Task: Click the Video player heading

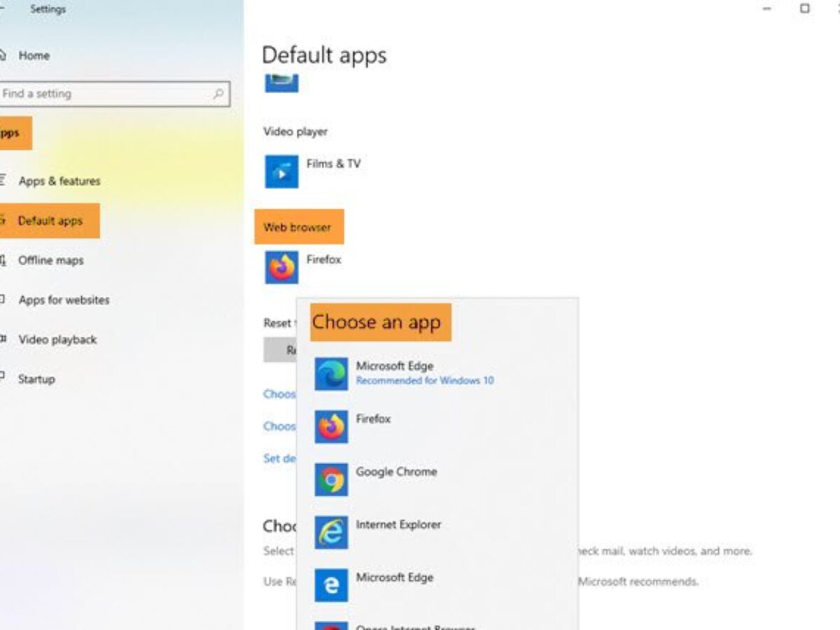Action: click(295, 132)
